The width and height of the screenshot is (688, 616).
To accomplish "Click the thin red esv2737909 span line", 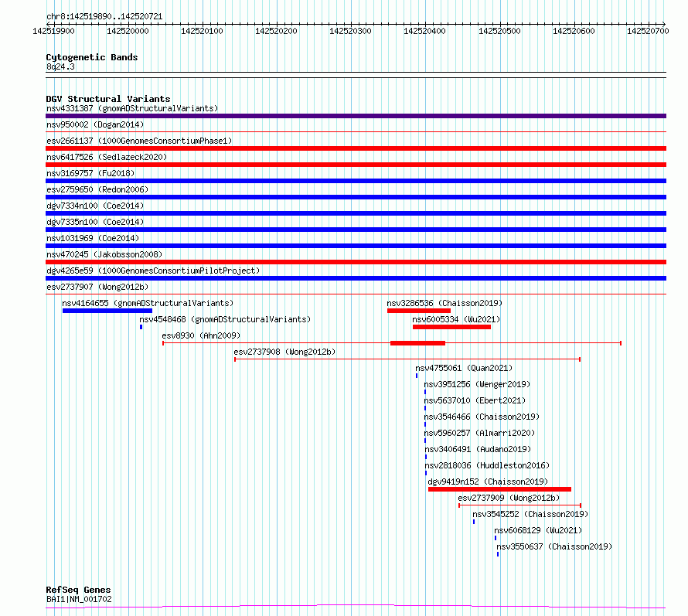I will 520,505.
